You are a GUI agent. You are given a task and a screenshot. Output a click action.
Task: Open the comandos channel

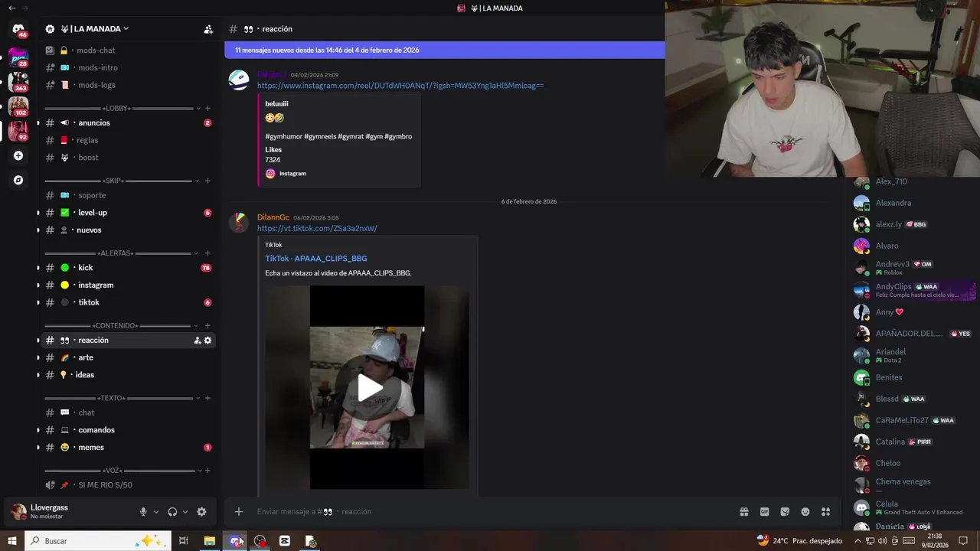[128, 430]
